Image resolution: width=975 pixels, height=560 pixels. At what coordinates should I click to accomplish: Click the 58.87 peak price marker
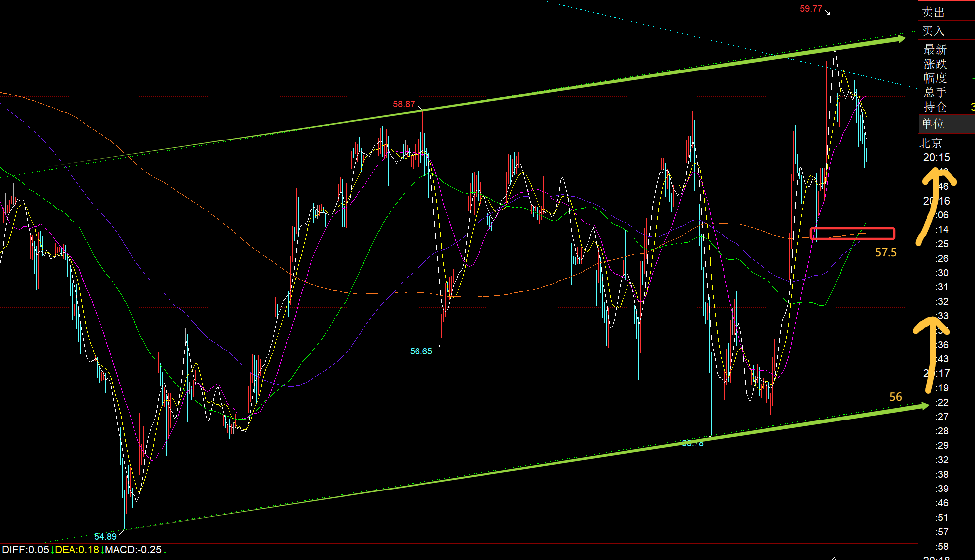pyautogui.click(x=404, y=104)
